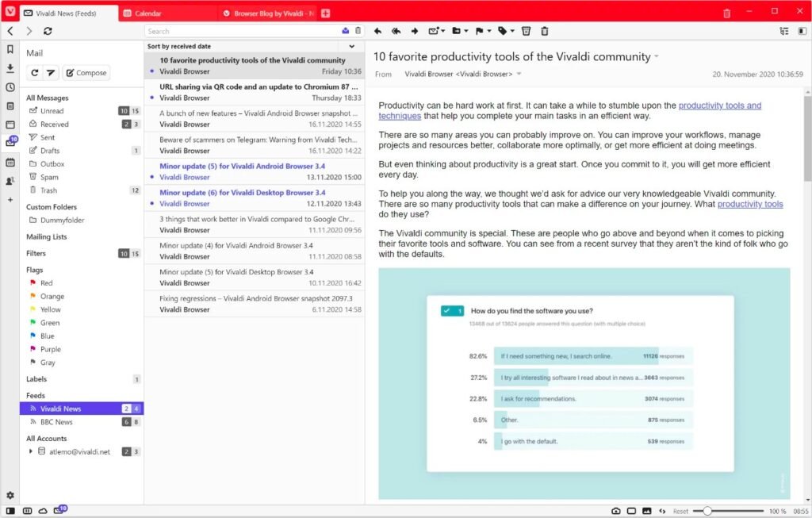
Task: Open the BBC News feed
Action: click(x=82, y=422)
